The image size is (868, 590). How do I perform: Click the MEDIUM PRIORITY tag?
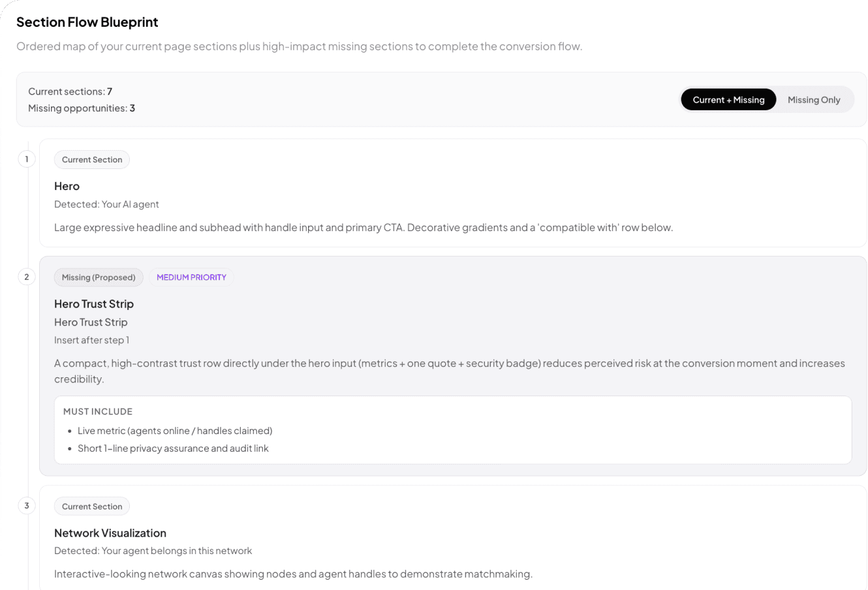[x=191, y=277]
